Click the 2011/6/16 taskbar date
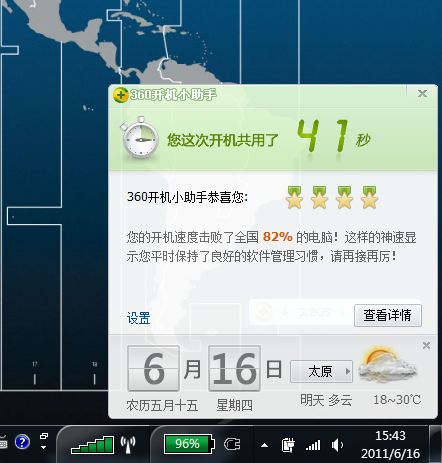Viewport: 442px width, 463px height. point(390,454)
